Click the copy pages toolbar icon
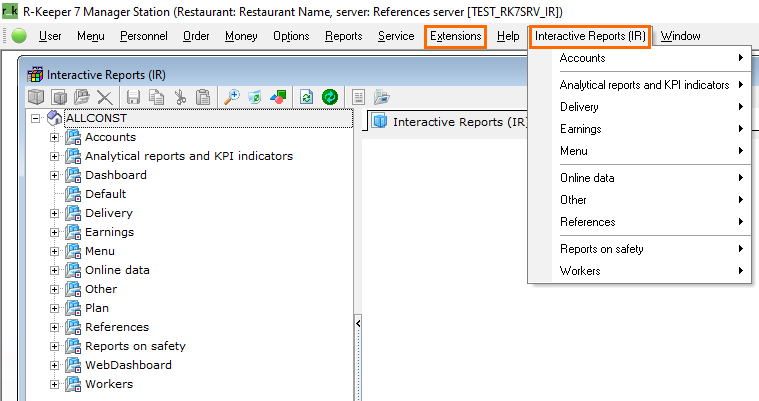 tap(156, 97)
